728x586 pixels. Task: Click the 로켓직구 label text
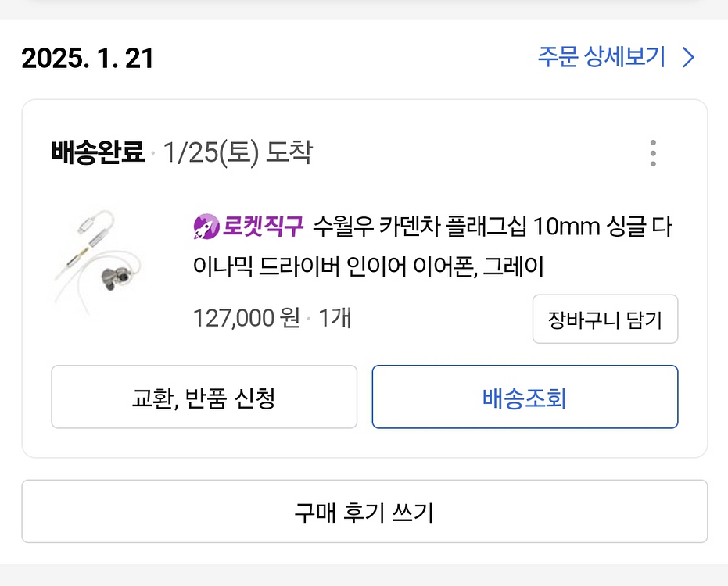pos(262,227)
